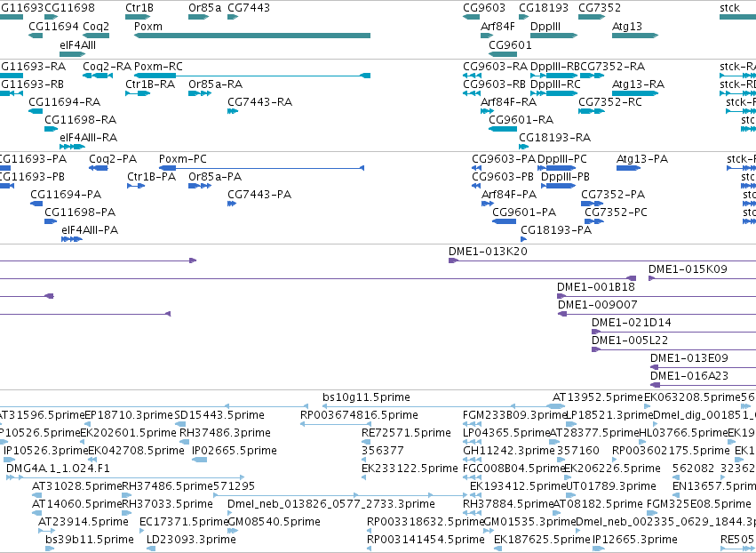Click the Ctr1B gene label

coord(139,8)
